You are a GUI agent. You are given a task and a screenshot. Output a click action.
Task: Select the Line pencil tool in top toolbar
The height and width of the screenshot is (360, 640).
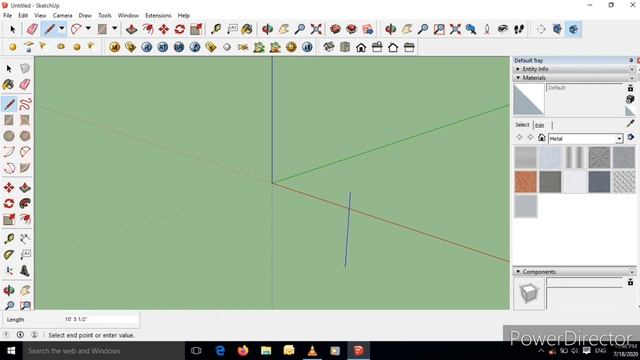(50, 29)
